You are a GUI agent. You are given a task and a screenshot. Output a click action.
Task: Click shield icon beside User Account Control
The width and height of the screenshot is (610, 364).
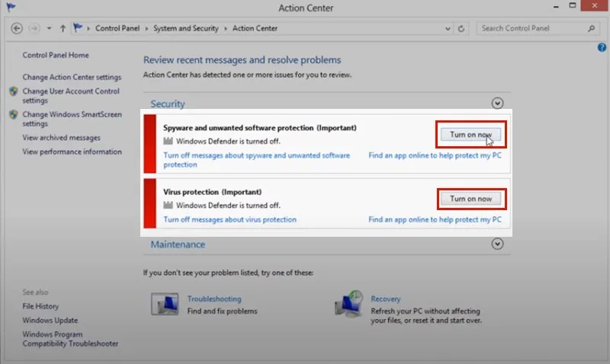click(x=14, y=91)
